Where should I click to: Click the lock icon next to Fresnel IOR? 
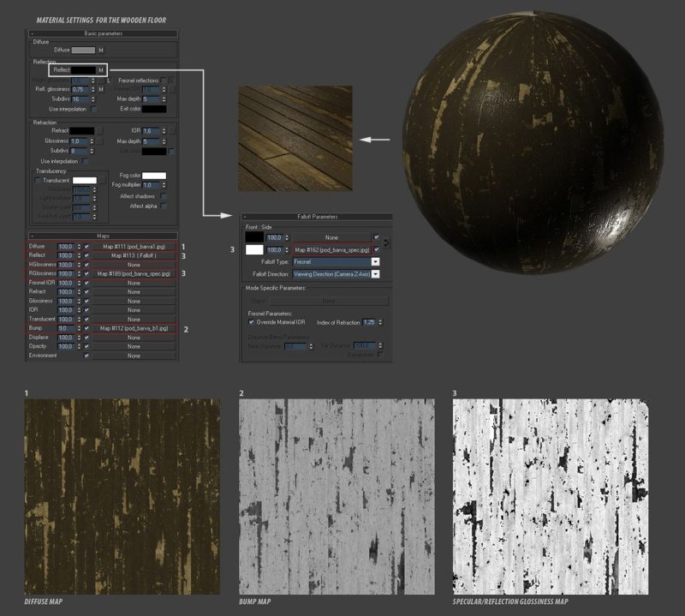[x=170, y=89]
